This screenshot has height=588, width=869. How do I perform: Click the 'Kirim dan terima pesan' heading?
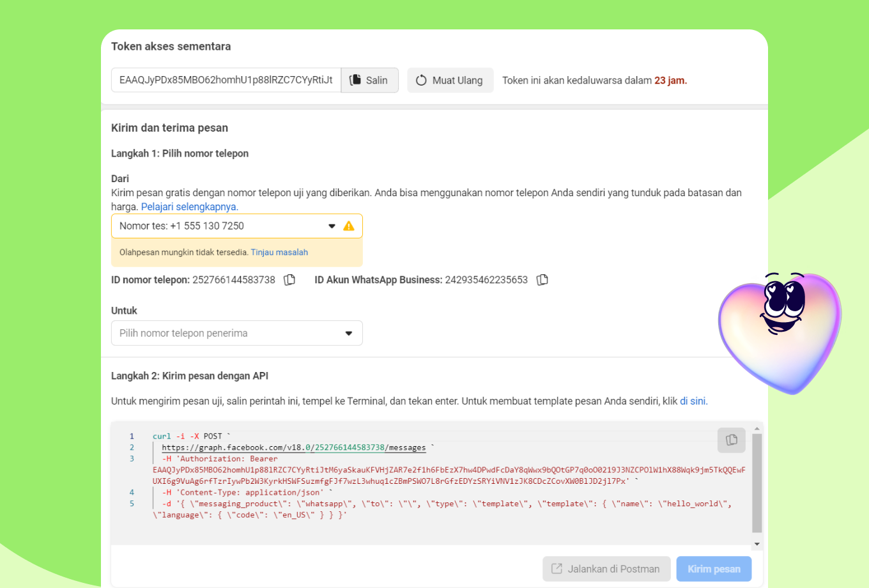[x=169, y=128]
